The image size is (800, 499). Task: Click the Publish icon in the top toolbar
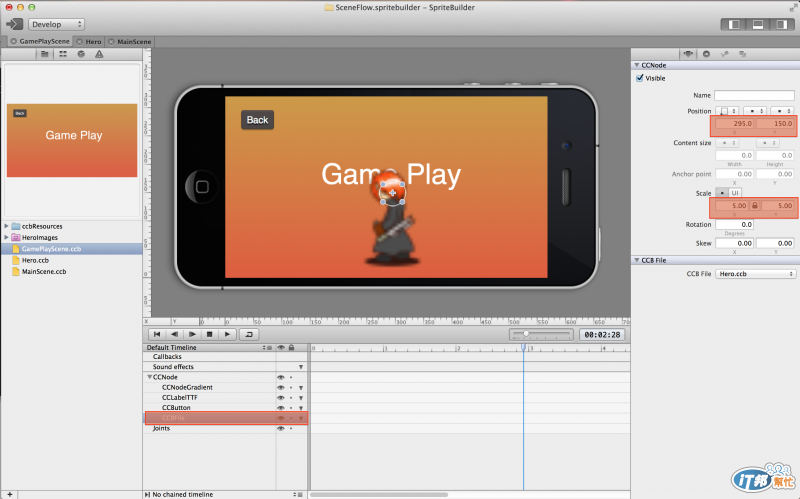14,24
